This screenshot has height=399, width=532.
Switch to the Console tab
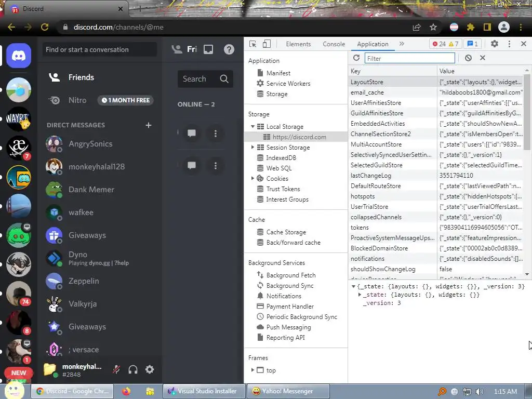[334, 44]
